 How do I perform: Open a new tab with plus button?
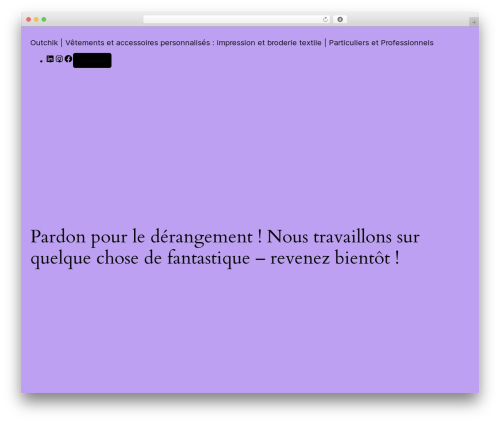(x=474, y=22)
